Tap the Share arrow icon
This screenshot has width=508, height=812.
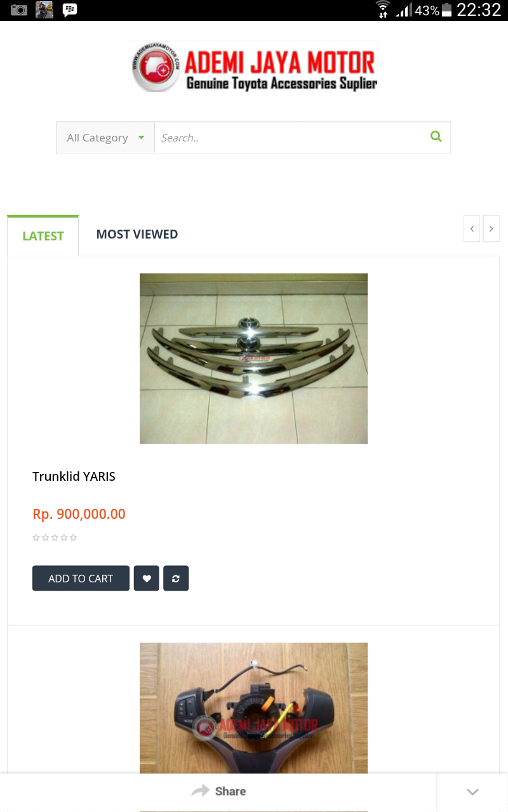click(200, 791)
